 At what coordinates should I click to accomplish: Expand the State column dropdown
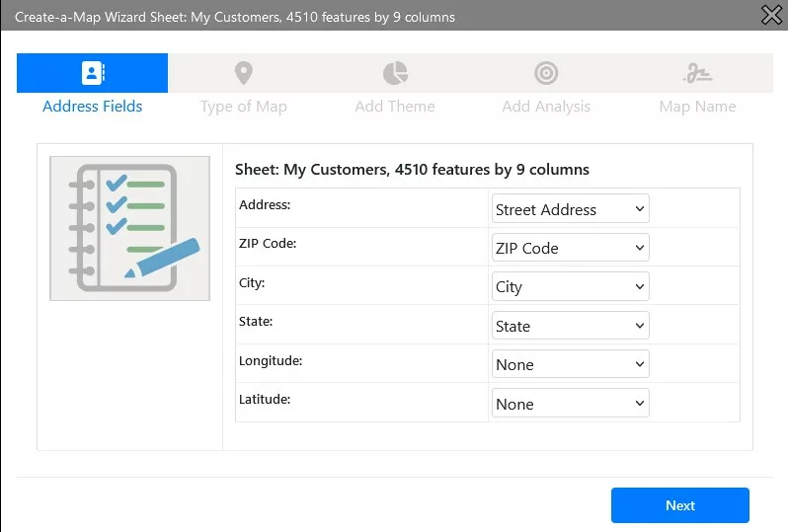click(x=570, y=326)
